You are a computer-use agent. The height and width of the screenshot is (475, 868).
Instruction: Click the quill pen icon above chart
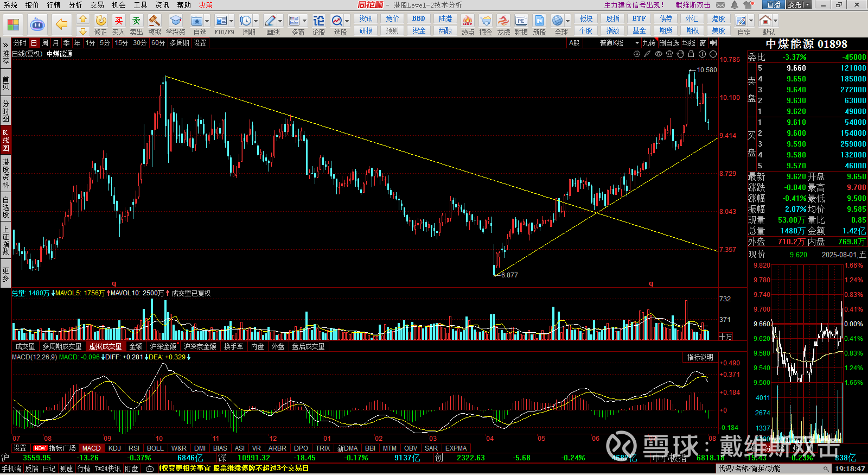coord(647,54)
